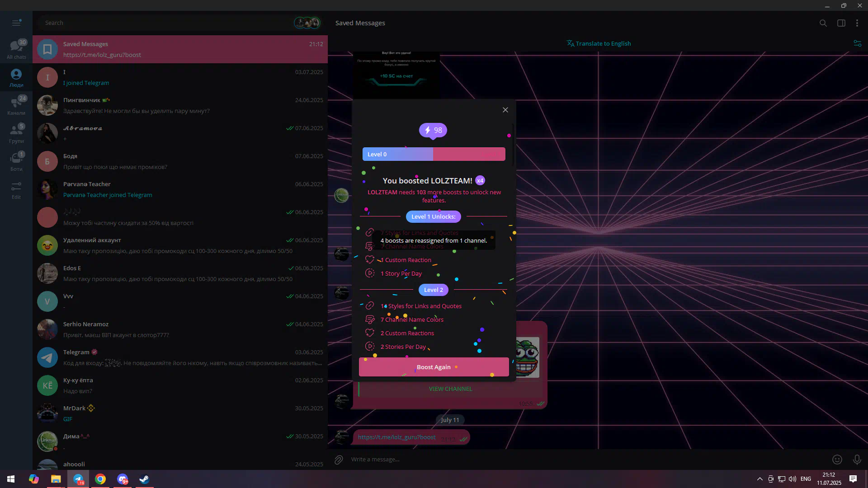This screenshot has width=868, height=488.
Task: Click the Saved Messages bookmark avatar
Action: (47, 49)
